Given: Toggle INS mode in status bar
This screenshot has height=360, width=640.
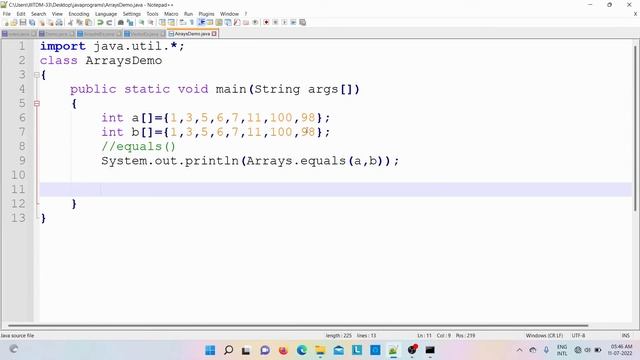Looking at the screenshot, I should (626, 336).
